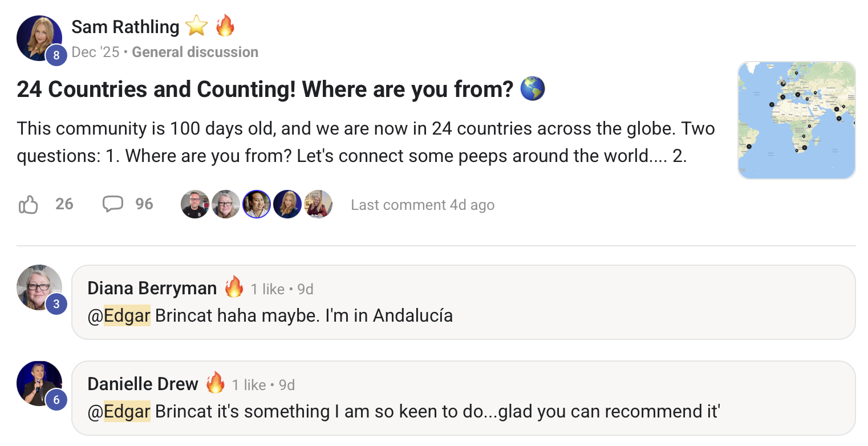Click the fire emoji next to Sam Rathling
The width and height of the screenshot is (868, 446).
coord(225,26)
